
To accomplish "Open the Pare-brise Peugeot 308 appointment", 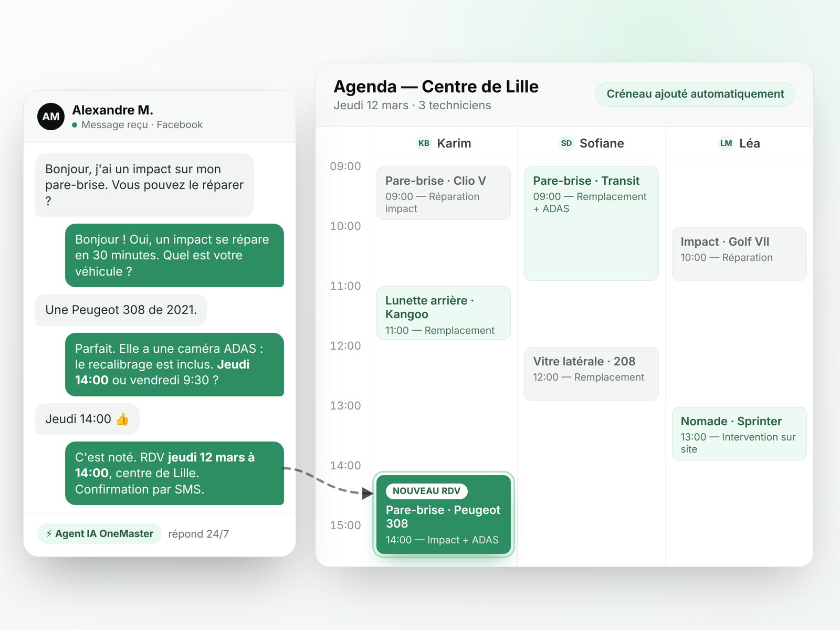I will (444, 514).
